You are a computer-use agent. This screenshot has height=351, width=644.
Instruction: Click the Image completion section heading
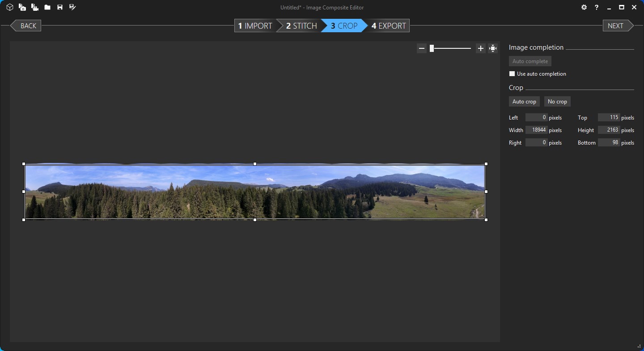pyautogui.click(x=536, y=47)
